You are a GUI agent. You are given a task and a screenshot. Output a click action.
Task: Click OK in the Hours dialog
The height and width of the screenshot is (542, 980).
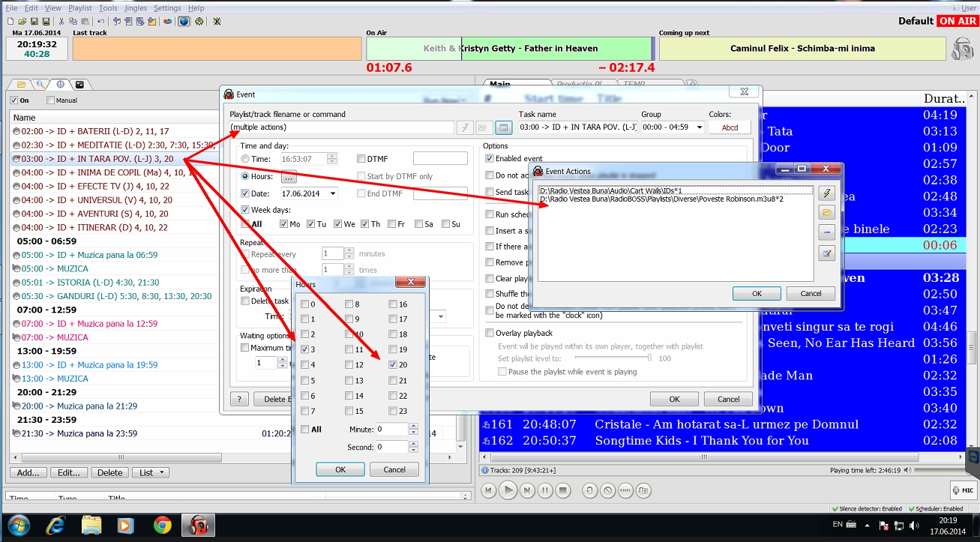point(340,469)
